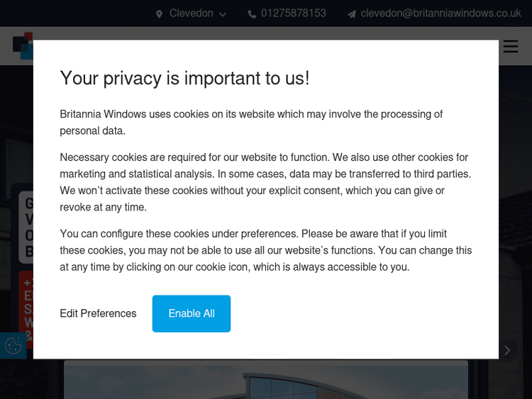Click the configure cookies under preferences paragraph

(x=265, y=250)
